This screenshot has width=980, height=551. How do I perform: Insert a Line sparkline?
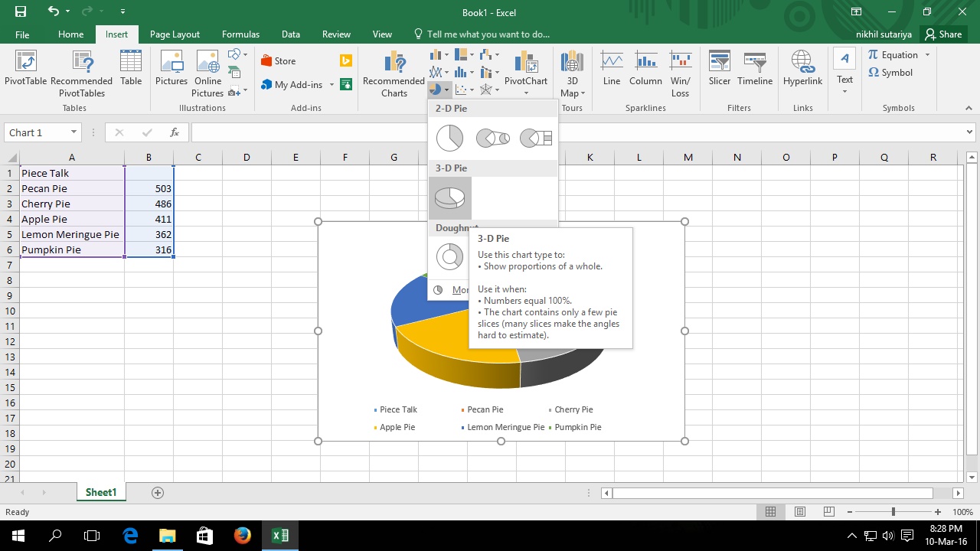click(612, 68)
